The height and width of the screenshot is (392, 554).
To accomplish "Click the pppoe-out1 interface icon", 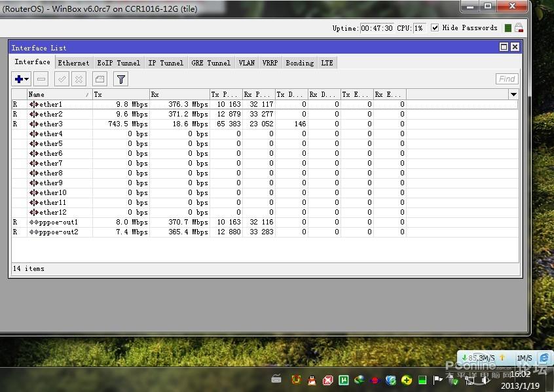I will [34, 222].
